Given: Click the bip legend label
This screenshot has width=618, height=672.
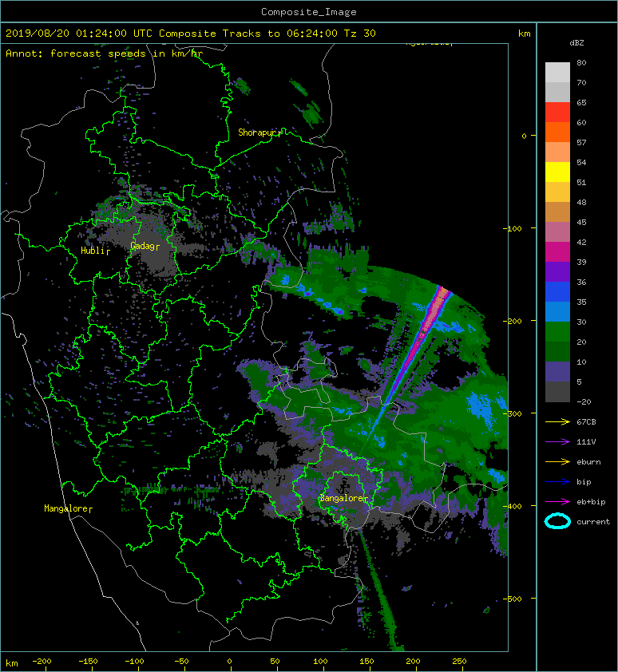Looking at the screenshot, I should 584,482.
